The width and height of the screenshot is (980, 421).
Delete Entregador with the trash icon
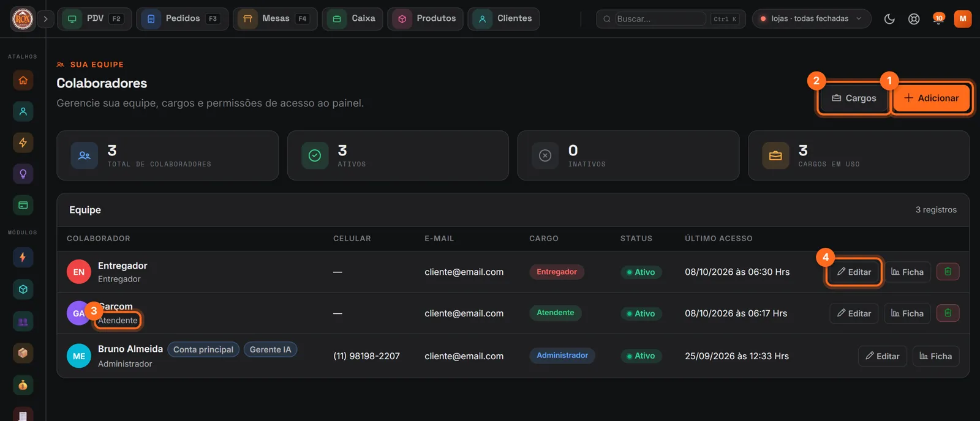(948, 272)
